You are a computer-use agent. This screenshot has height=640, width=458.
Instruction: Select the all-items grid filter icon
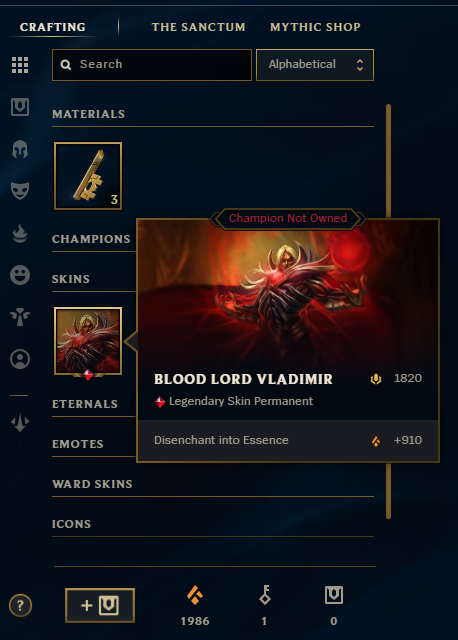pyautogui.click(x=20, y=65)
